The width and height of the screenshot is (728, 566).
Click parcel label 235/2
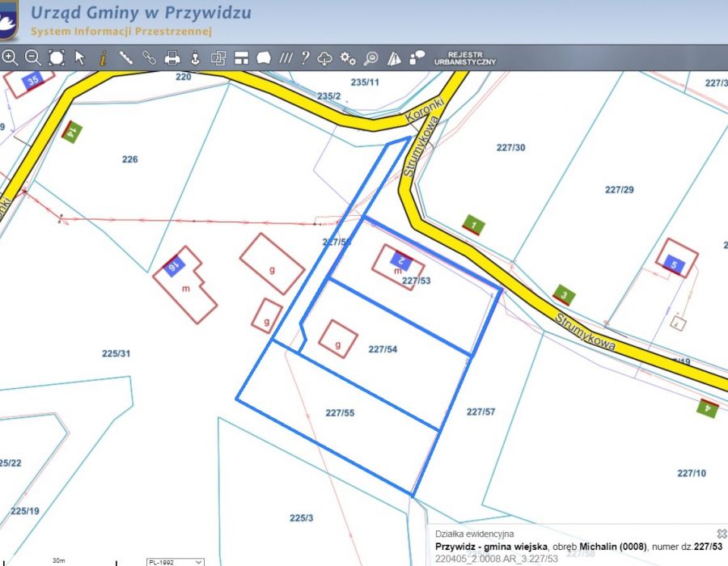point(329,96)
